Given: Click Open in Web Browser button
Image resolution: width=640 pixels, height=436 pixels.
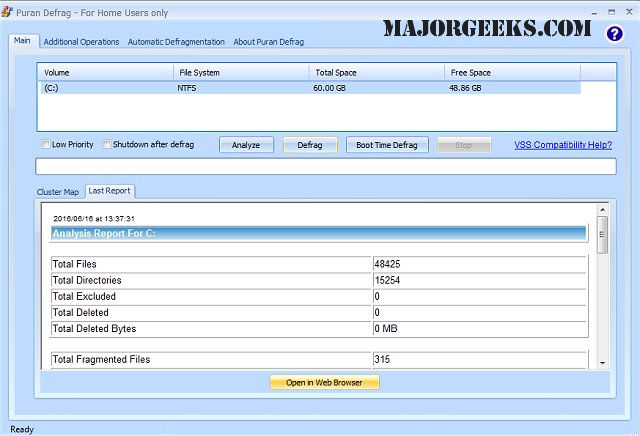Looking at the screenshot, I should pos(324,383).
